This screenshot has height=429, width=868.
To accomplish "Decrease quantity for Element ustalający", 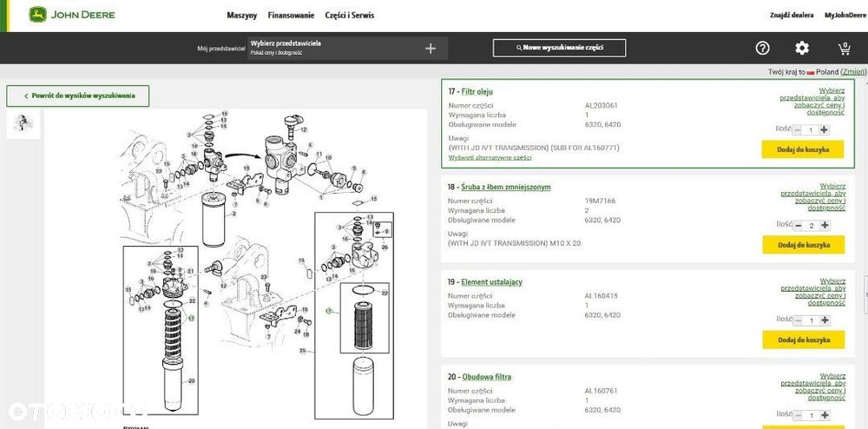I will pyautogui.click(x=799, y=320).
